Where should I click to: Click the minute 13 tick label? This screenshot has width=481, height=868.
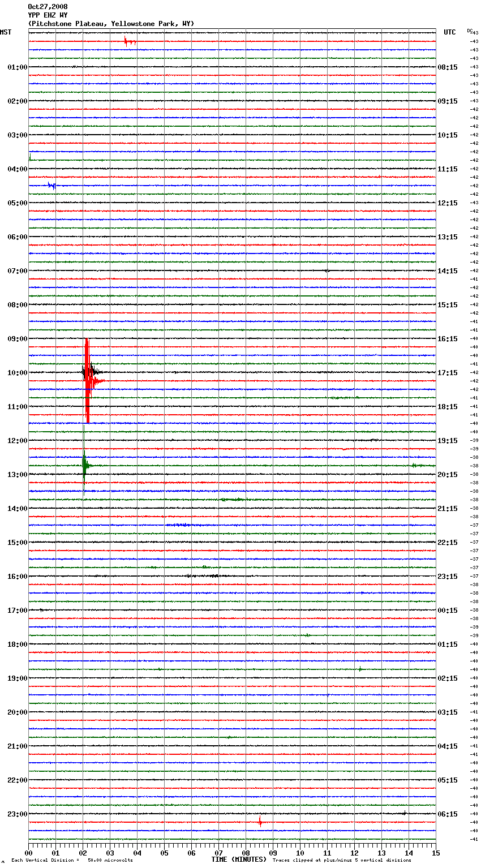[381, 853]
